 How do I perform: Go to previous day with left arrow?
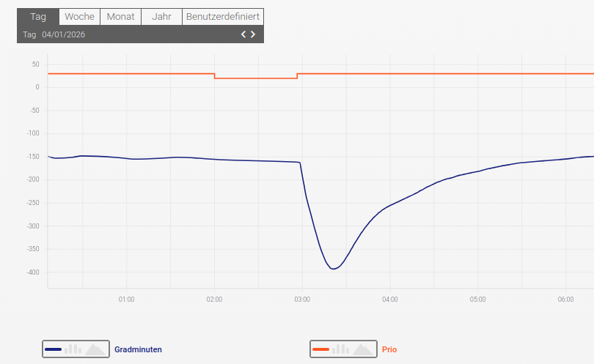click(x=244, y=34)
